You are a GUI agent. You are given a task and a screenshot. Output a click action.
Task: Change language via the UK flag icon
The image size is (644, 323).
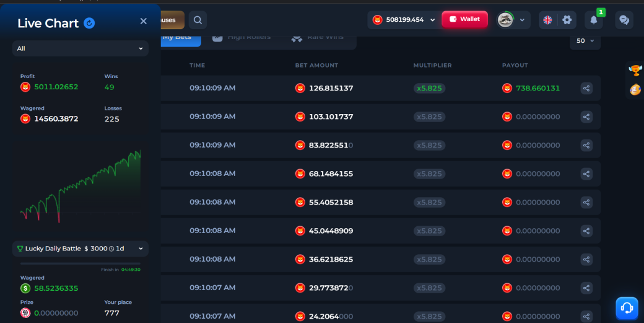547,20
